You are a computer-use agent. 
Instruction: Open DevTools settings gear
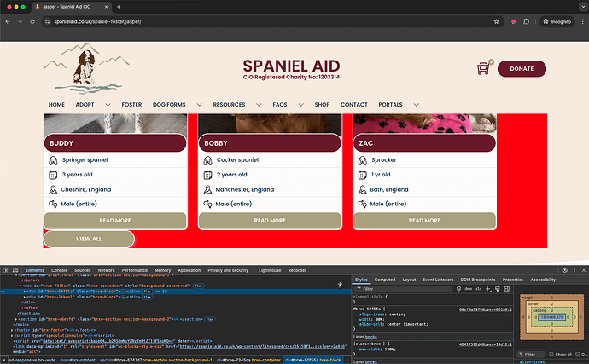[x=564, y=270]
